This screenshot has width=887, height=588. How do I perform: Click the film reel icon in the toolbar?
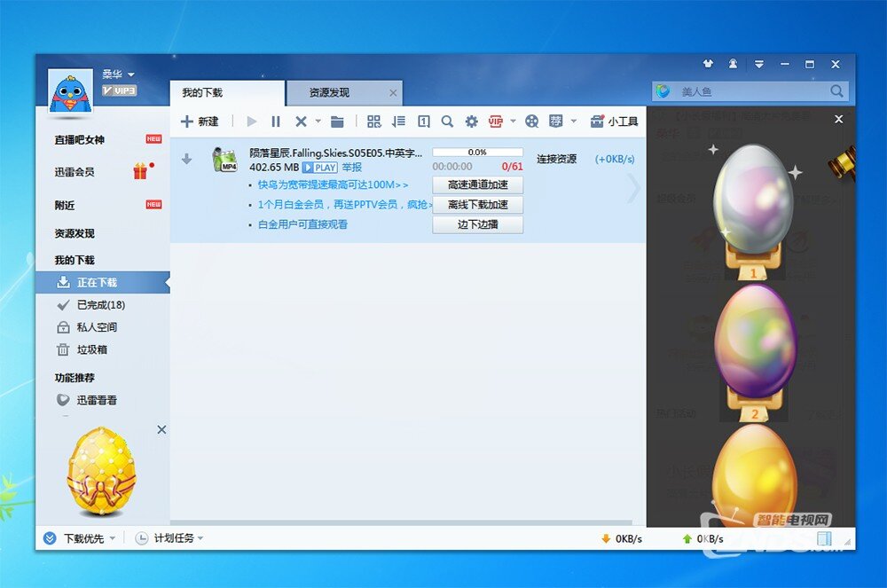531,122
